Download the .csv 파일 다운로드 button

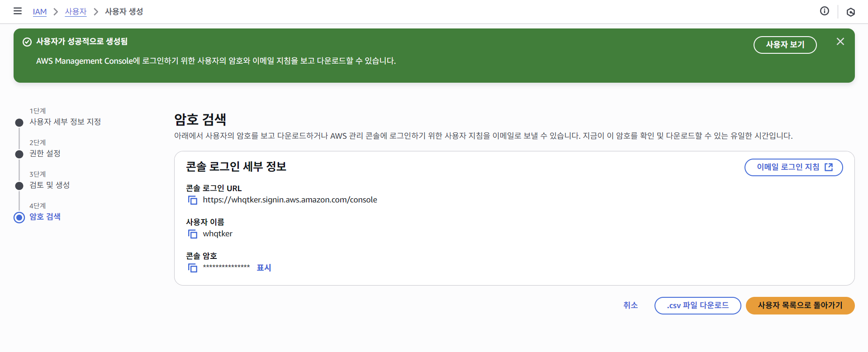point(697,305)
